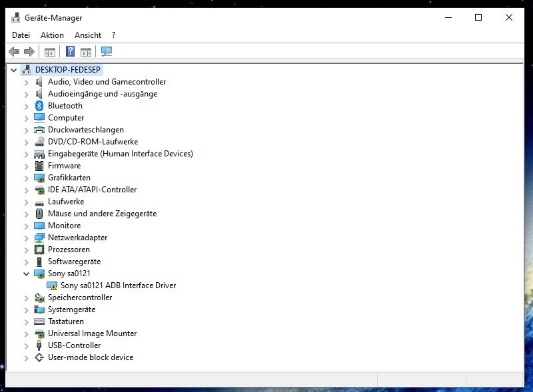Select the Druckwarteschlangen label
533x392 pixels.
pos(86,130)
